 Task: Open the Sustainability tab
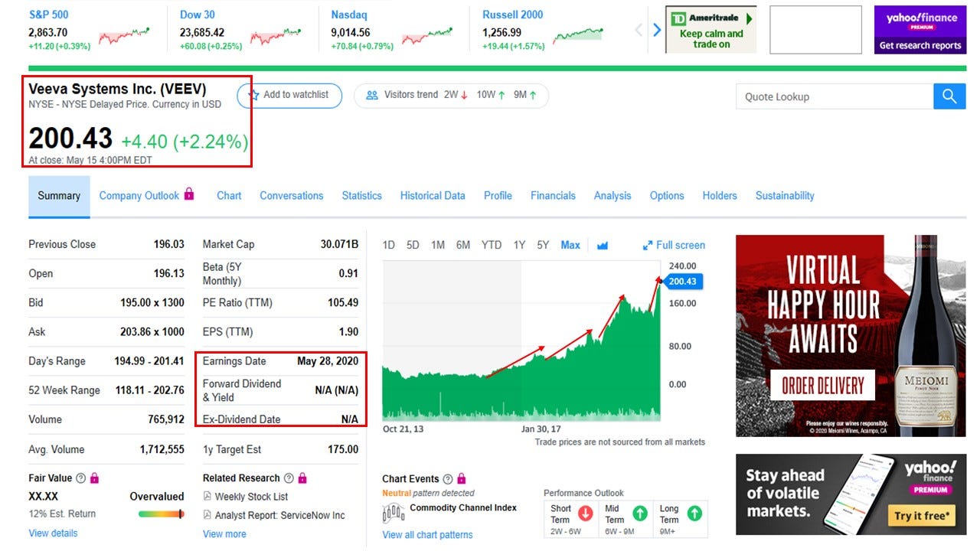coord(785,196)
